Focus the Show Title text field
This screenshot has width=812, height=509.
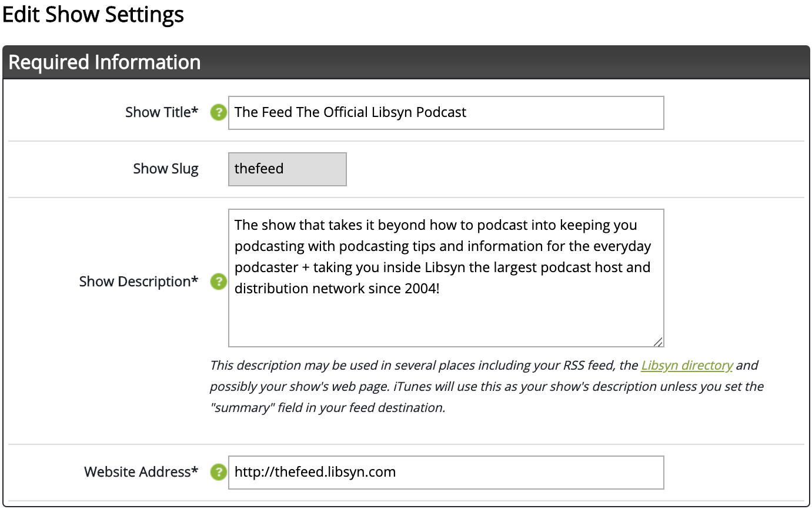click(x=446, y=113)
